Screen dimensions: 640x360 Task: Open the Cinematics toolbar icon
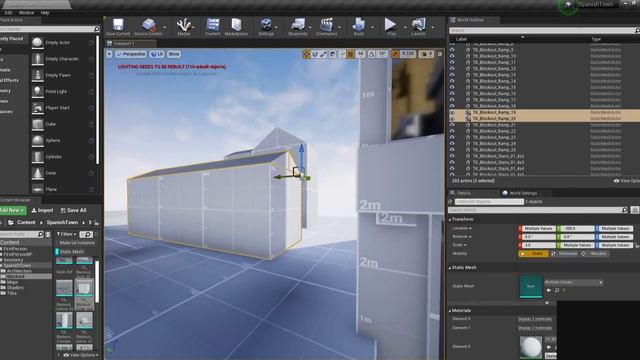pyautogui.click(x=326, y=27)
